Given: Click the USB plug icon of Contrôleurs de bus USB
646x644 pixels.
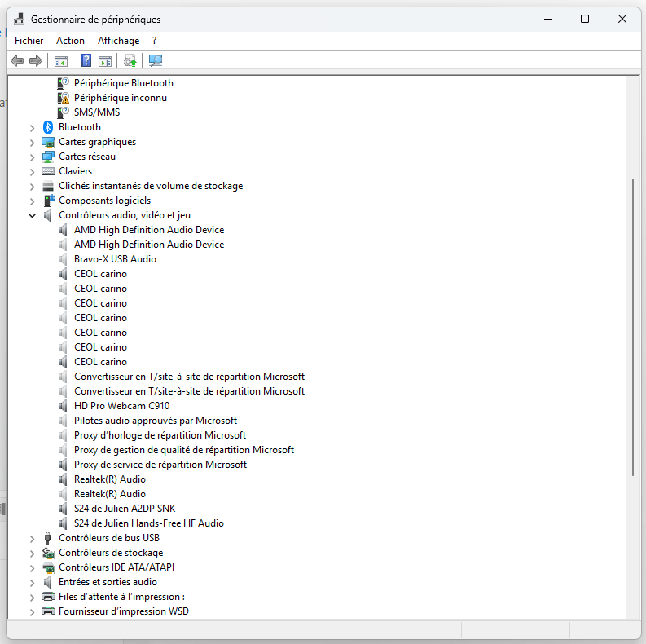Looking at the screenshot, I should [48, 538].
